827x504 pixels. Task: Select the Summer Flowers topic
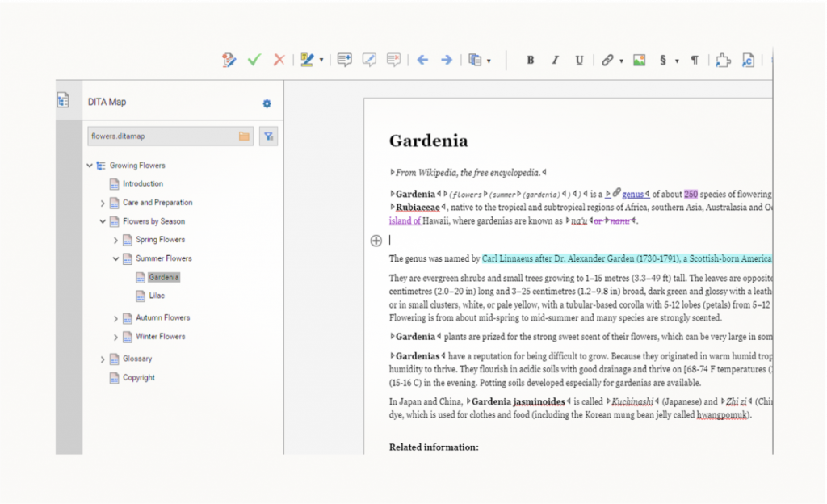(164, 258)
